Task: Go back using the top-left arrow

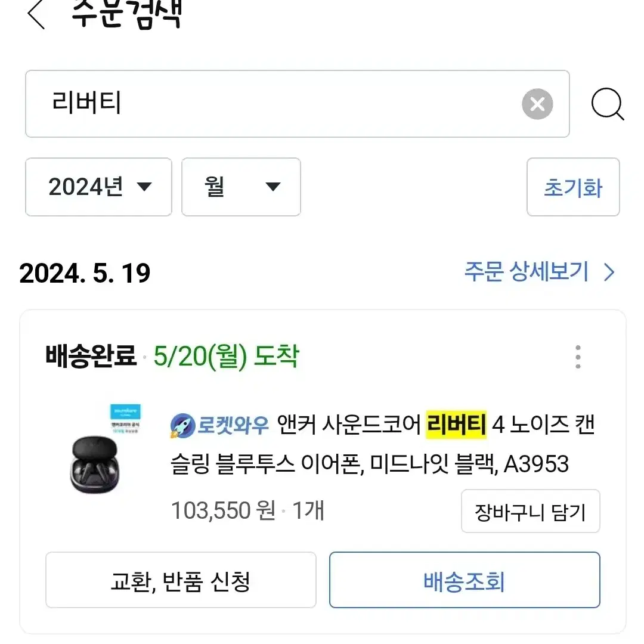Action: pos(36,15)
